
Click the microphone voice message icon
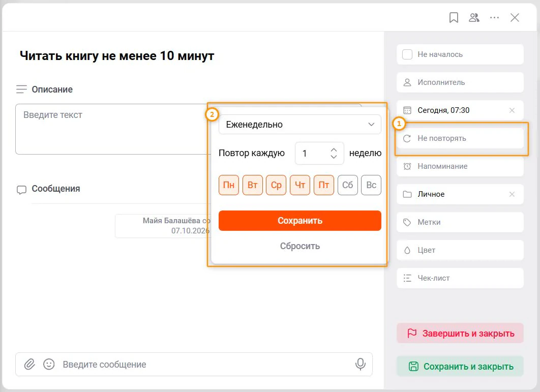(360, 364)
